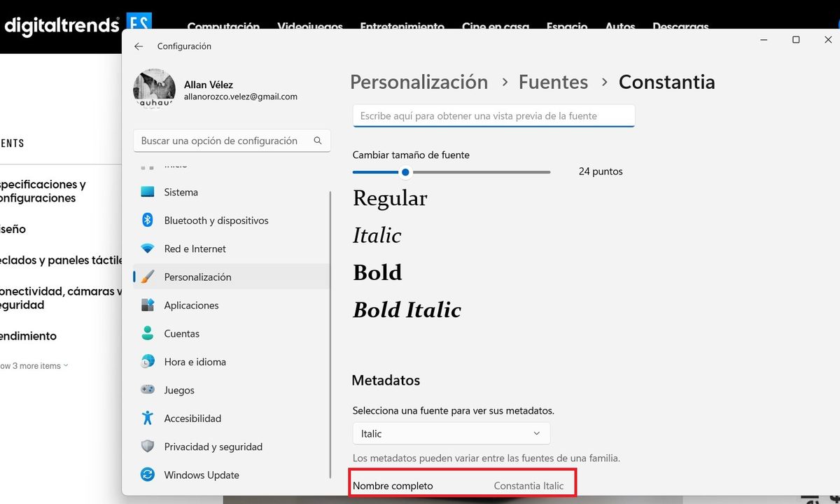Open the search settings magnifier

pos(318,140)
